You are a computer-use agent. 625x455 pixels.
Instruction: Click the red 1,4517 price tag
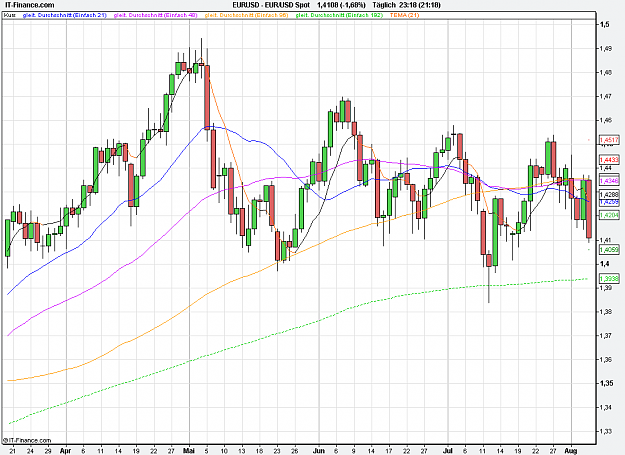(609, 140)
